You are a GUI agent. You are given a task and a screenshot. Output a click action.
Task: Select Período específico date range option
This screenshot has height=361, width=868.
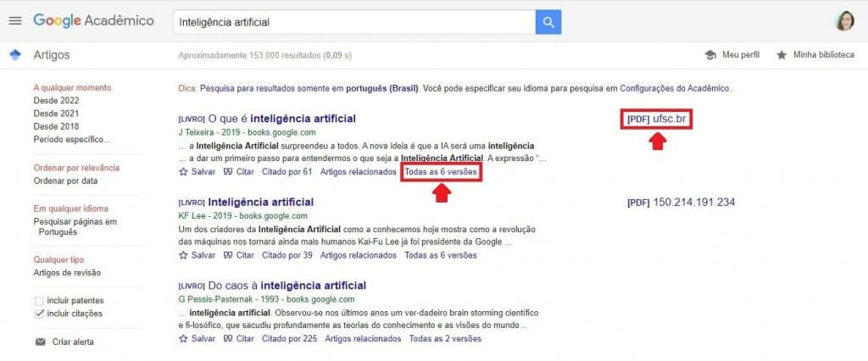coord(71,140)
